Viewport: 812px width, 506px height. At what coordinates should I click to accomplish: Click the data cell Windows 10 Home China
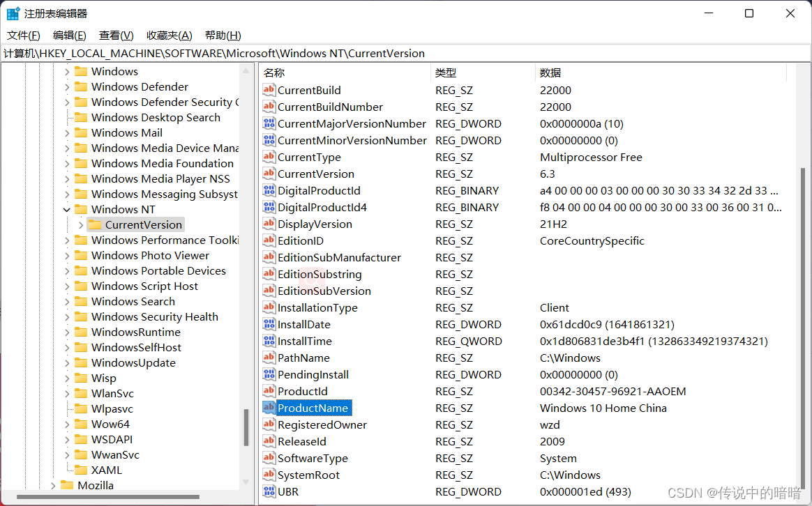603,408
